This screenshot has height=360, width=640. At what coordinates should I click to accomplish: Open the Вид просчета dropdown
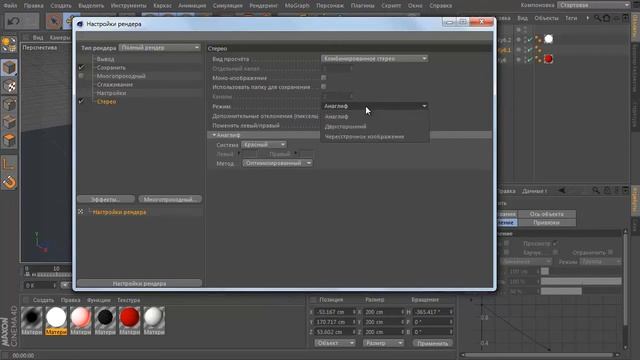click(374, 59)
